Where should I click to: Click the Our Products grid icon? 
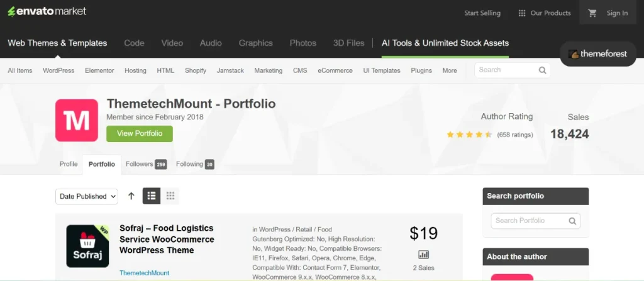click(522, 13)
